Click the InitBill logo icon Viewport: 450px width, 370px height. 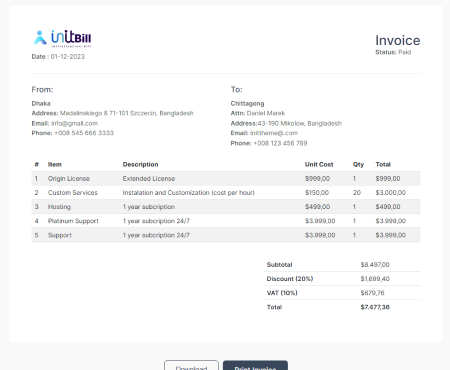62,38
